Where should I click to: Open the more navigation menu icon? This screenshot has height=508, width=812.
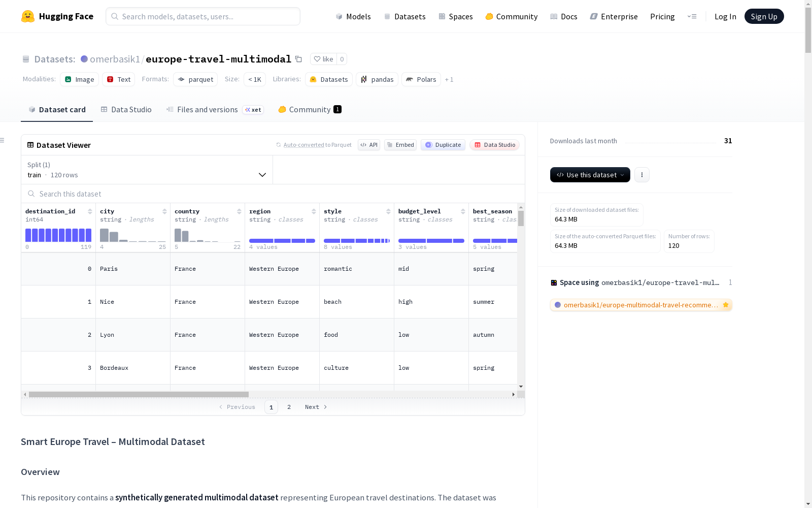692,16
